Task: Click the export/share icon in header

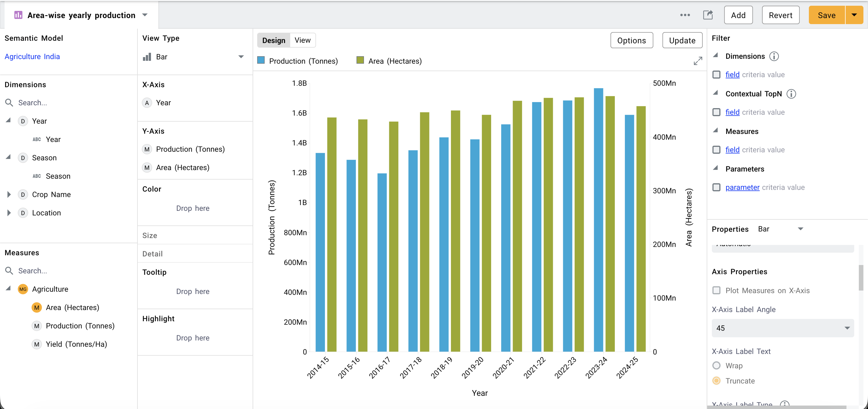Action: [x=708, y=15]
